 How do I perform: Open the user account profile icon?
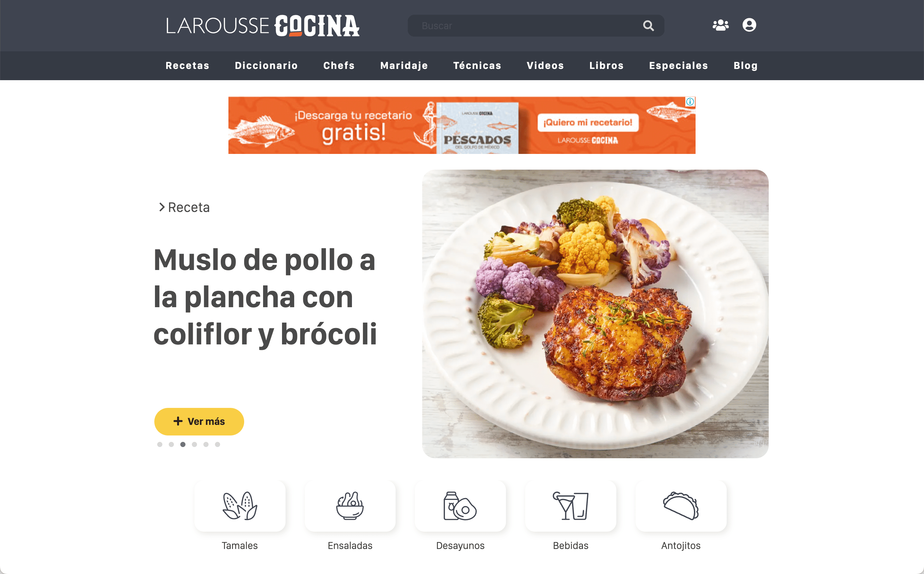pos(749,25)
